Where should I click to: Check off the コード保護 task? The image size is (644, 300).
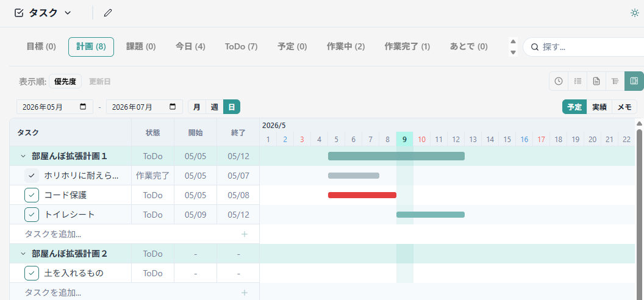tap(32, 195)
